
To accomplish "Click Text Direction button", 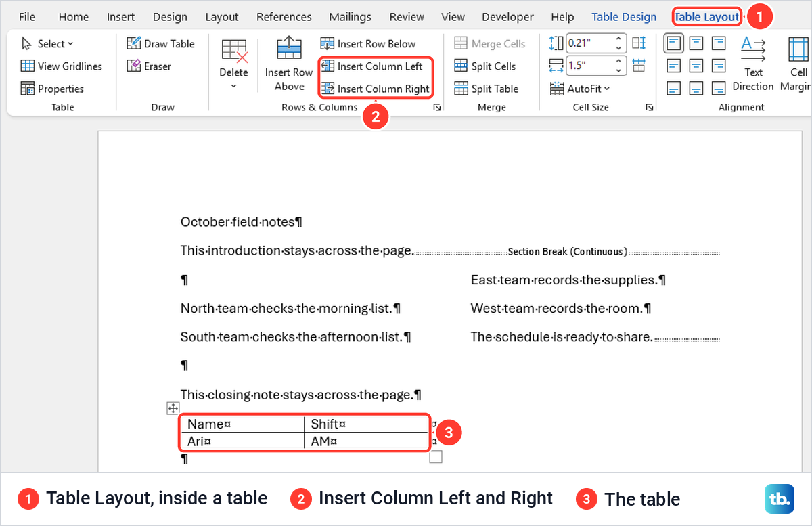I will [753, 64].
